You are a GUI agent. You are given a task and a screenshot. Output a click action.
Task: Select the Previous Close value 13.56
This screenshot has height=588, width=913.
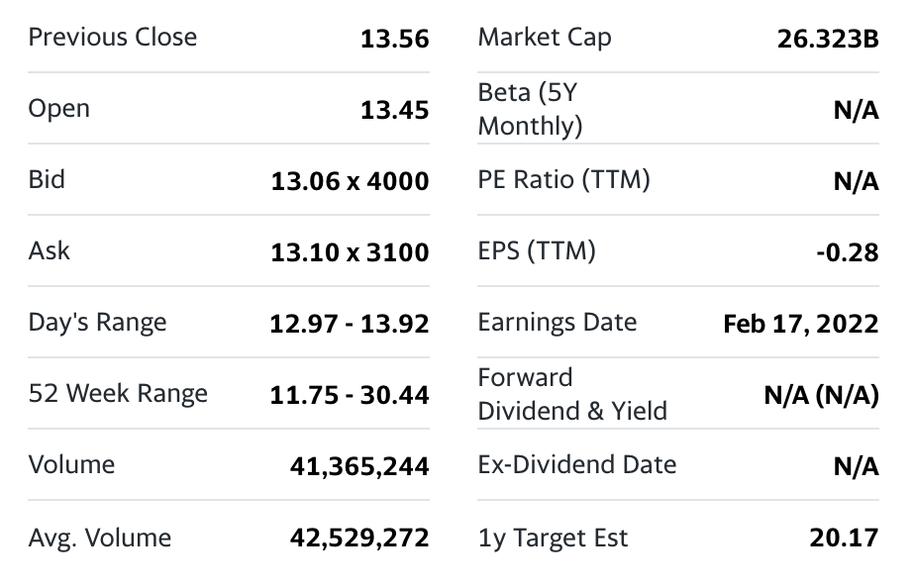394,40
